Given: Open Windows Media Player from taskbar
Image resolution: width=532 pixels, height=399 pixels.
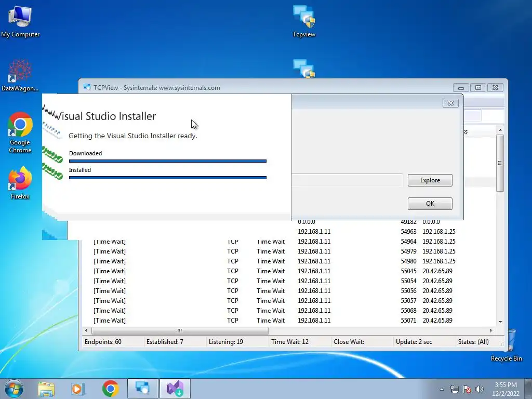Looking at the screenshot, I should [x=77, y=389].
